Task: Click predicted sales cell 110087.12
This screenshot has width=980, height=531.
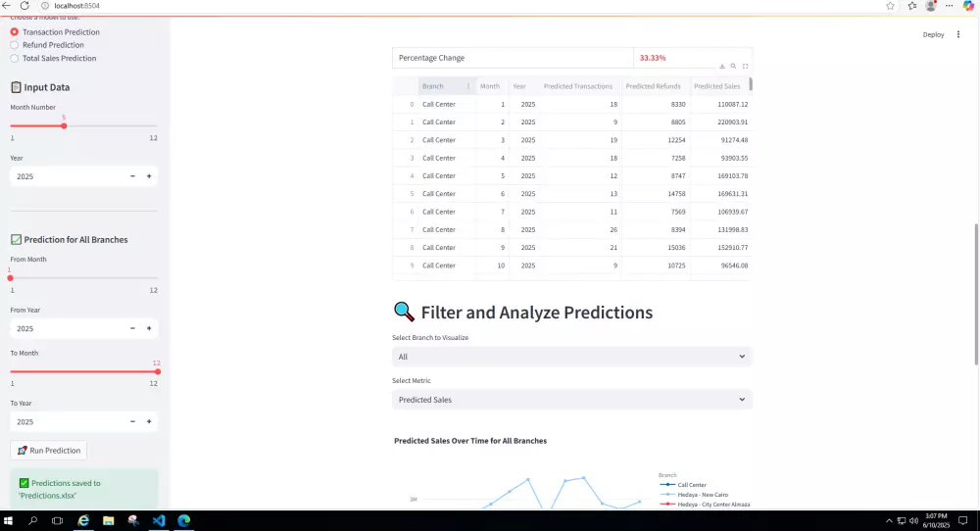Action: (719, 104)
